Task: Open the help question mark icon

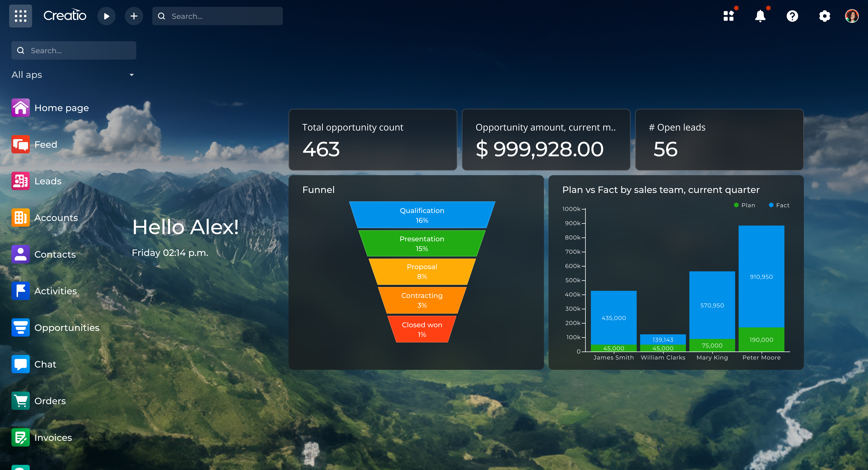Action: click(792, 16)
